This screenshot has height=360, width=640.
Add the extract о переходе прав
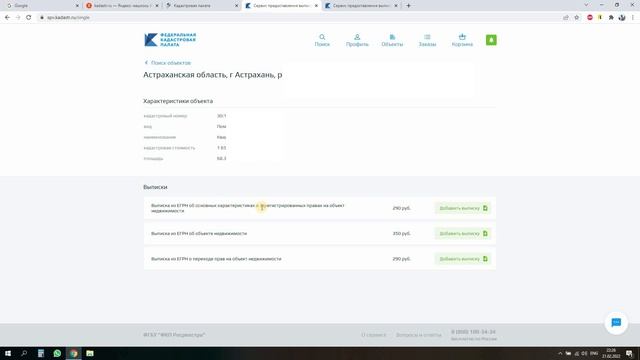(463, 259)
